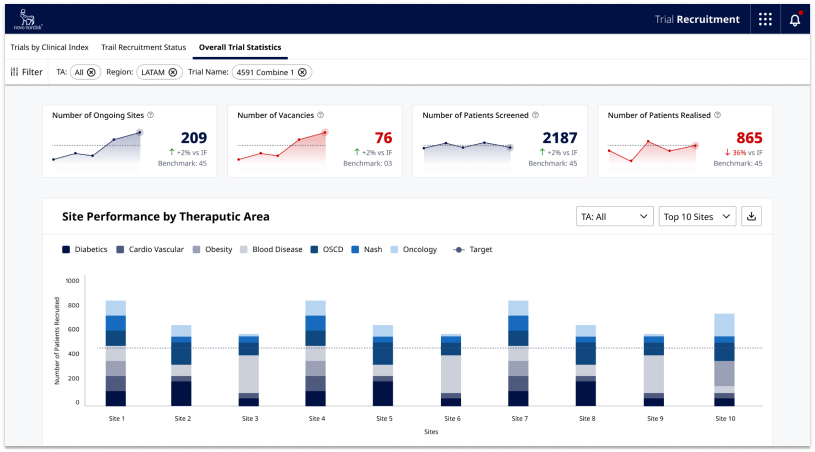Viewport: 815px width, 452px height.
Task: Open the TA: All dropdown
Action: pos(615,216)
